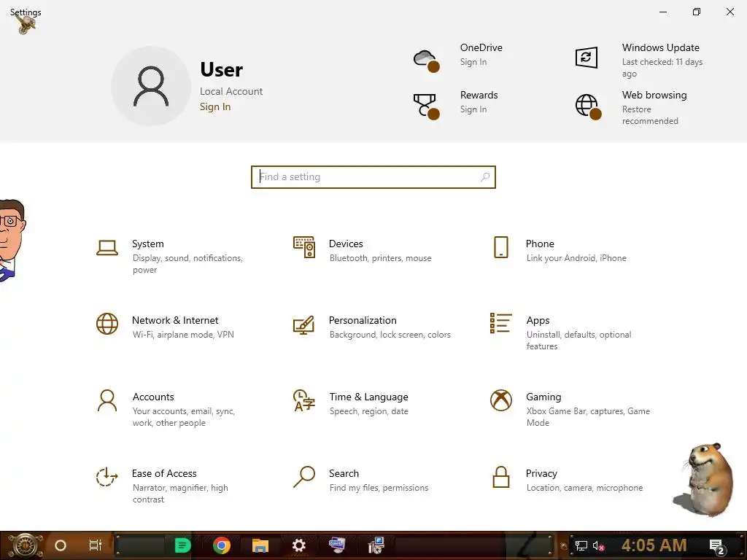Click the System category title
Screen dimensions: 747x560
click(x=147, y=244)
